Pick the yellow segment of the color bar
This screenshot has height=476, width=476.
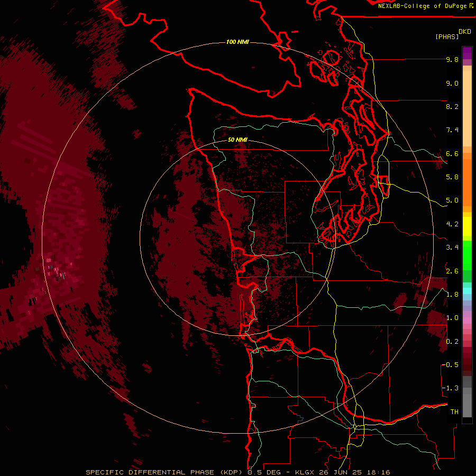point(467,226)
